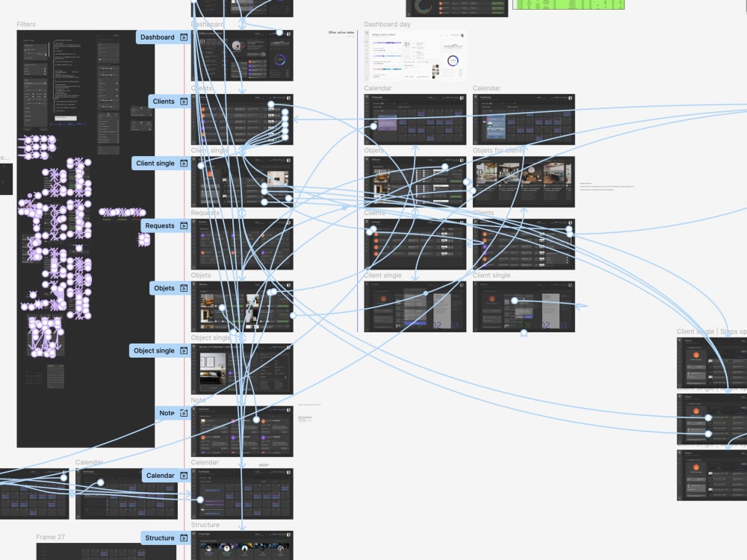Viewport: 747px width, 560px height.
Task: Select gray Requests frame title
Action: point(205,213)
